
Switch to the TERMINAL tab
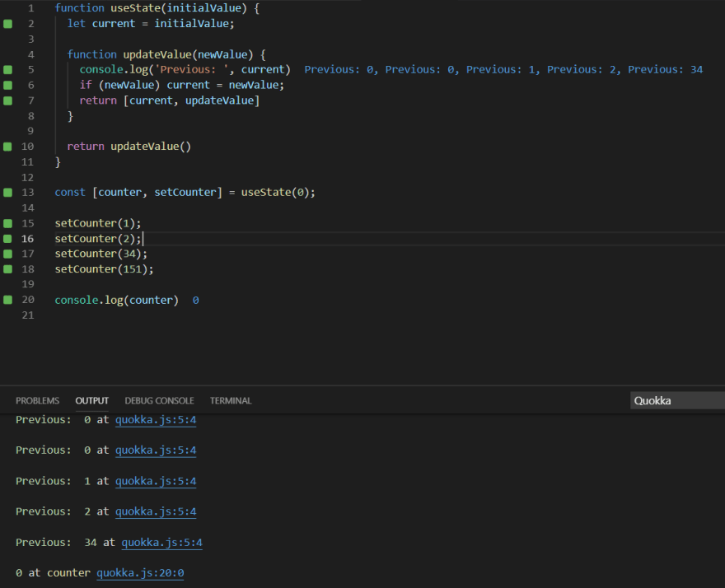click(x=231, y=401)
